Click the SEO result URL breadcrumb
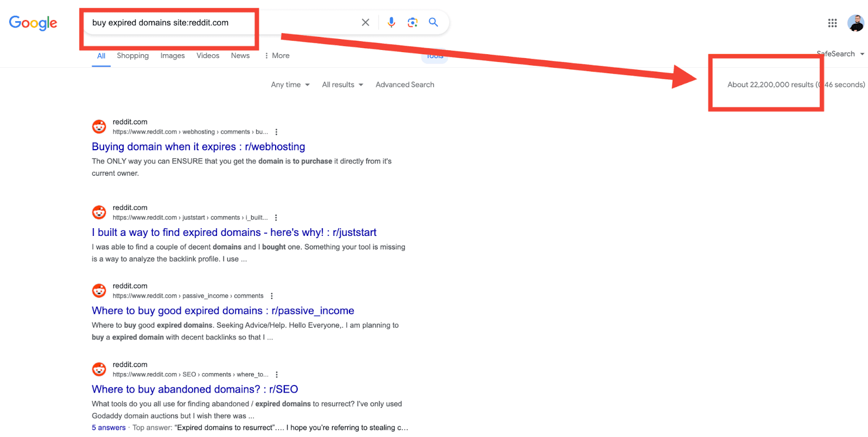868x437 pixels. pyautogui.click(x=190, y=375)
